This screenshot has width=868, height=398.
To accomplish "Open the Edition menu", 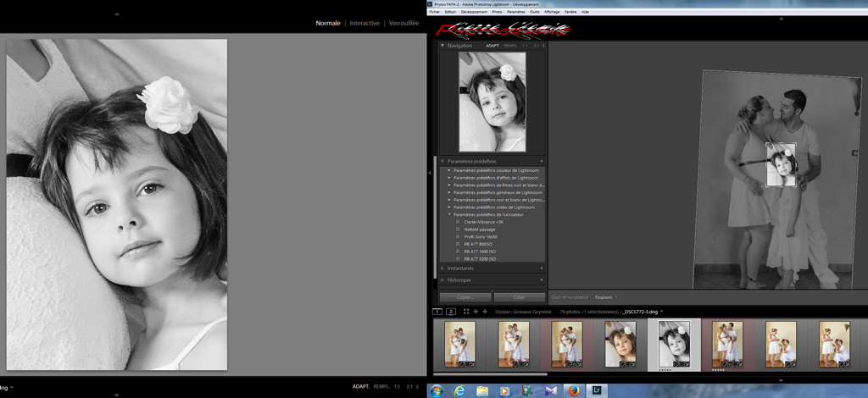I will click(450, 12).
